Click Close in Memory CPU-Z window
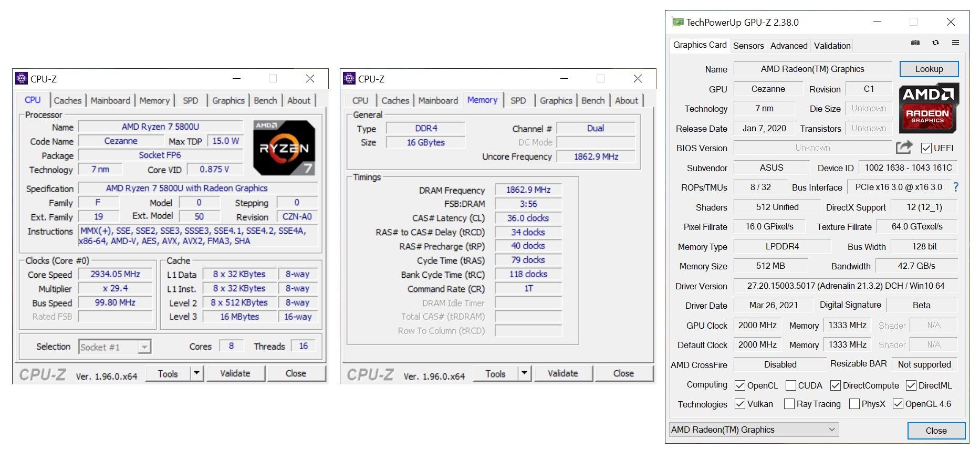 click(x=623, y=373)
